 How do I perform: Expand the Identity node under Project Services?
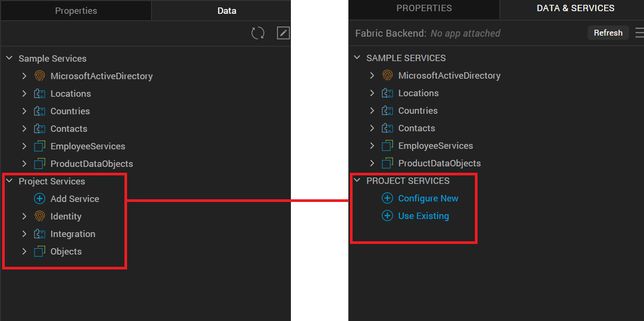(x=24, y=216)
